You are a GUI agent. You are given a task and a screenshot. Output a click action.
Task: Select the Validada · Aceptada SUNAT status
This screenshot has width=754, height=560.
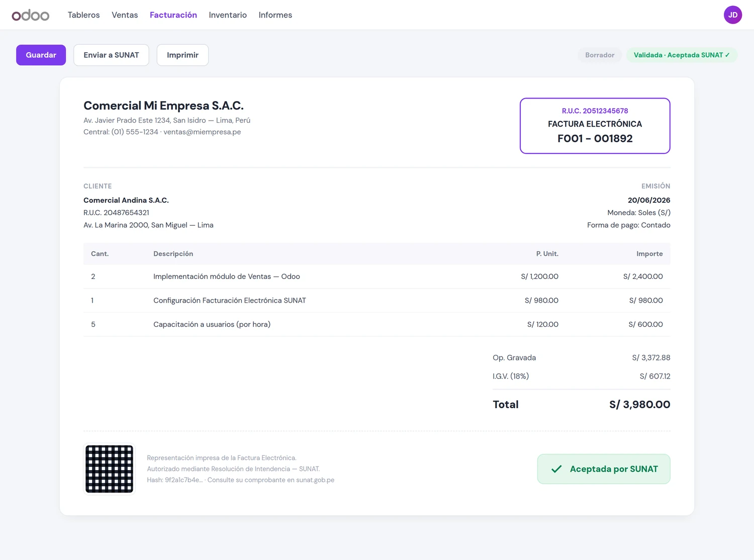point(682,55)
